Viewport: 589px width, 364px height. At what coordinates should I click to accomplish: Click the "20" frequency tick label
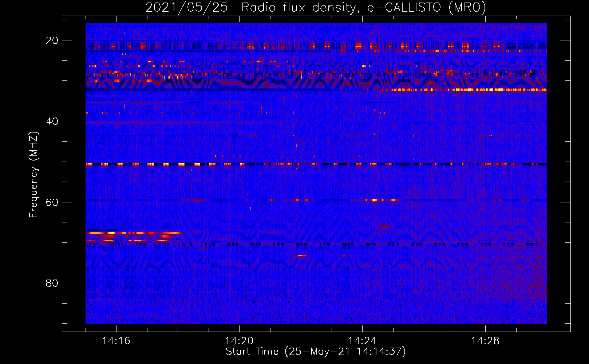(x=52, y=40)
